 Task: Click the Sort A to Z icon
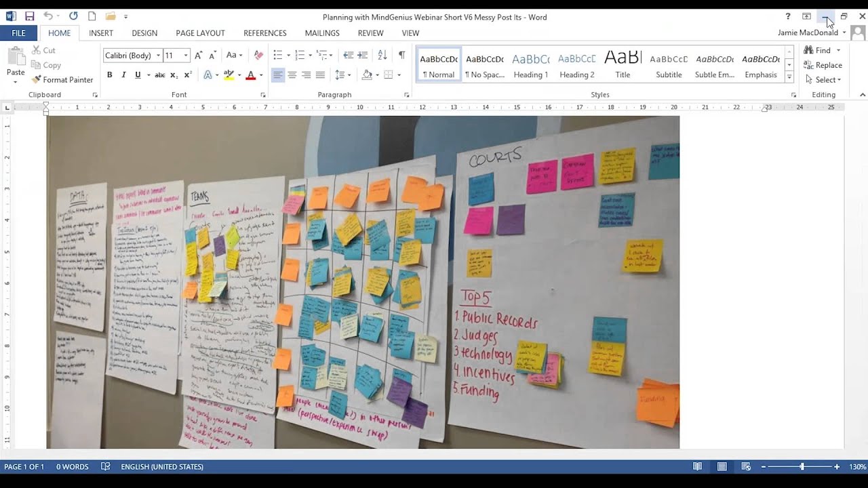coord(382,56)
